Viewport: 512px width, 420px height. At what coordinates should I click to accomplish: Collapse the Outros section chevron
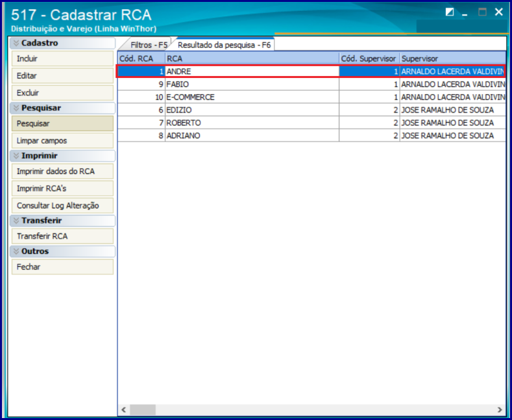tap(16, 251)
